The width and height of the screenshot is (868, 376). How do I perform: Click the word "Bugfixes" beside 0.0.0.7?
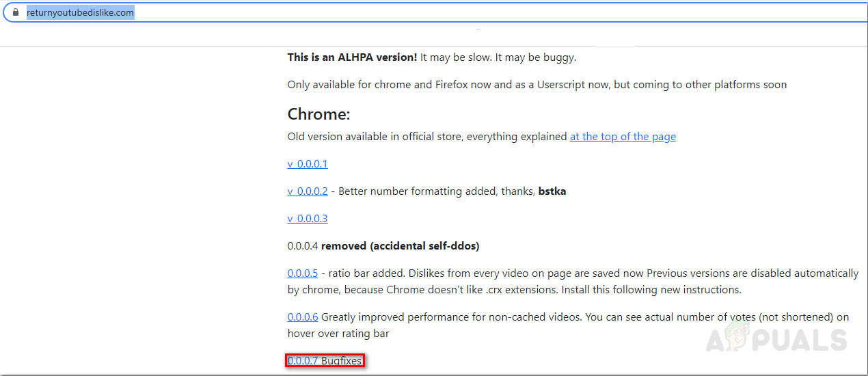point(341,361)
